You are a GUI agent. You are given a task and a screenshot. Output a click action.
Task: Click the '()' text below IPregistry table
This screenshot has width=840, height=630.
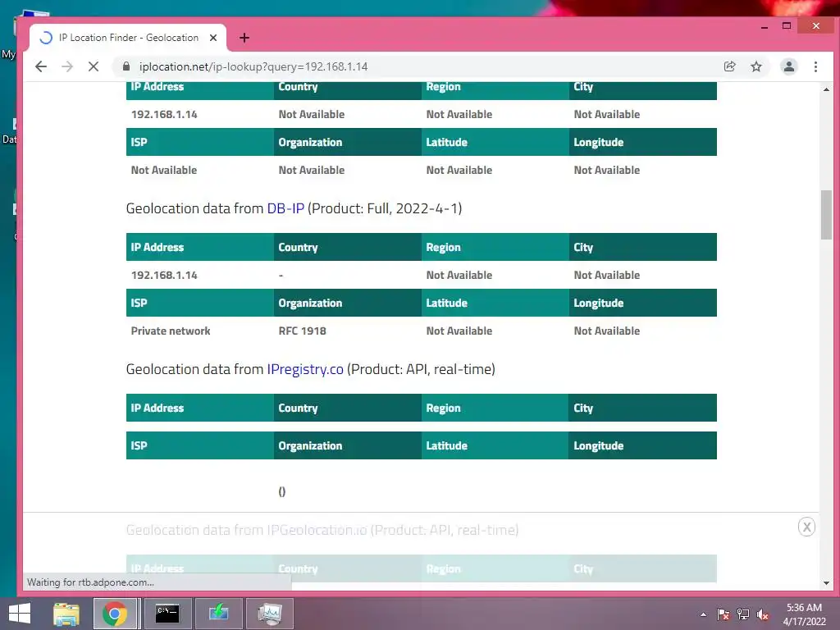coord(282,491)
